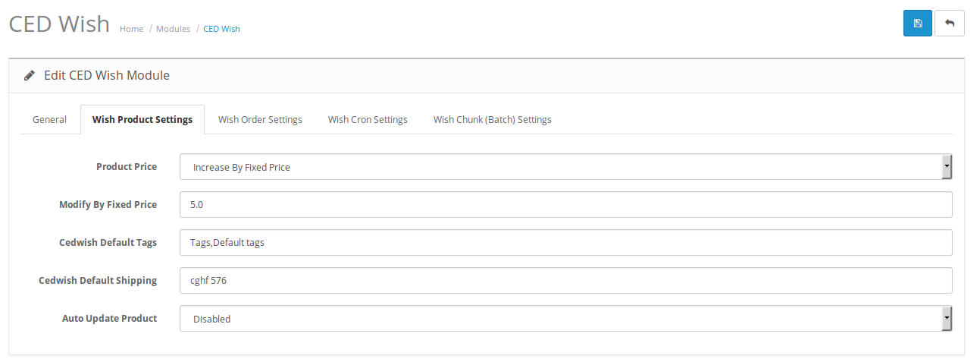Focus the Cedwish Default Shipping field
The image size is (980, 362).
[565, 281]
